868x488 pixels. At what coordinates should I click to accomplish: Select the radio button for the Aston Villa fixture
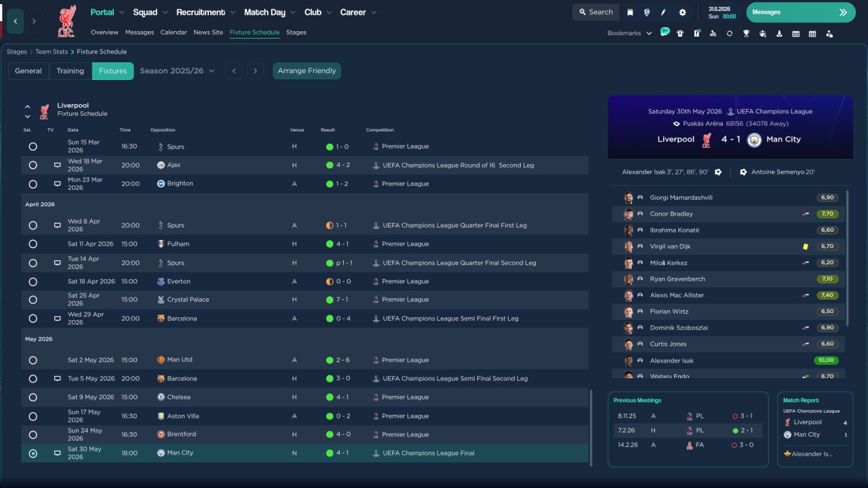[x=33, y=416]
